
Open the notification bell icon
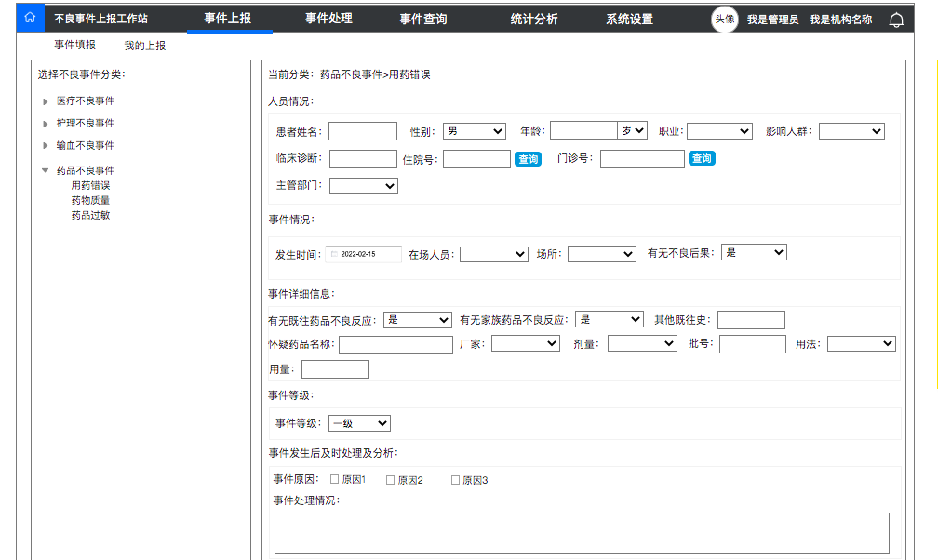(896, 20)
